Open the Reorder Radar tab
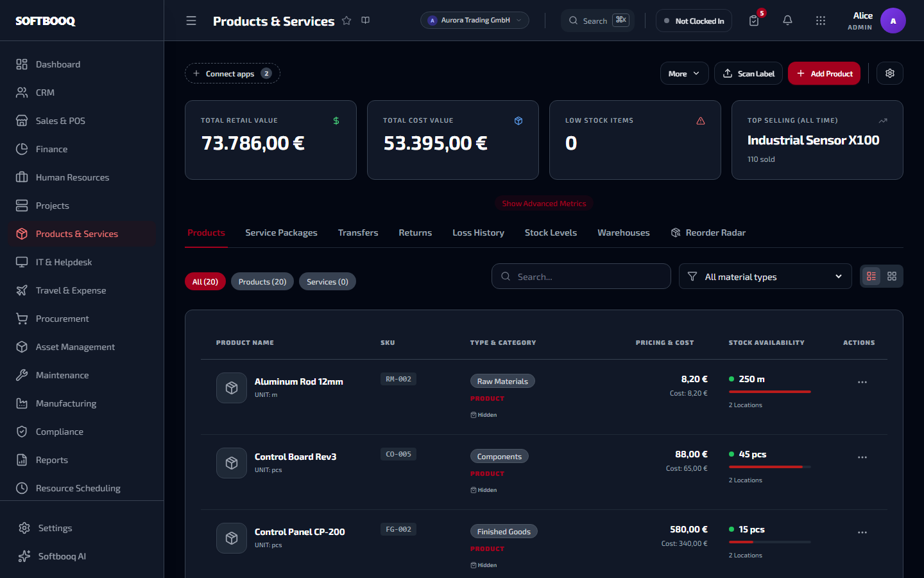The image size is (924, 578). click(x=708, y=232)
